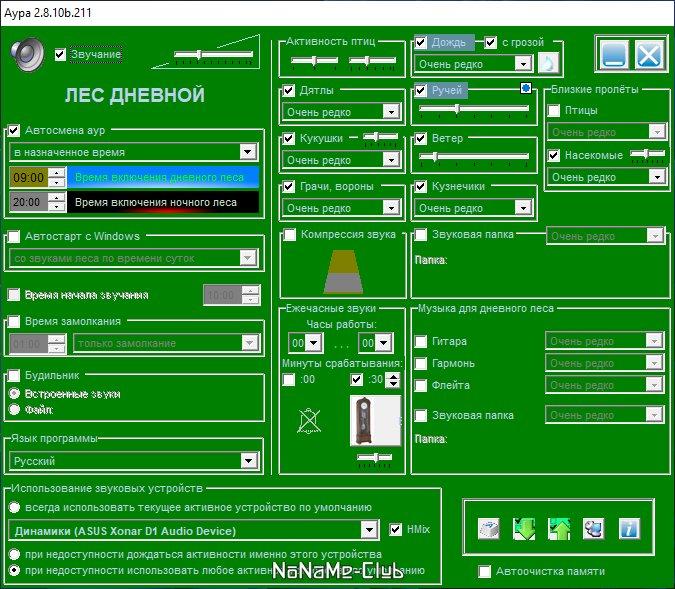
Task: Open the Язык программы dropdown showing Русский
Action: point(249,461)
